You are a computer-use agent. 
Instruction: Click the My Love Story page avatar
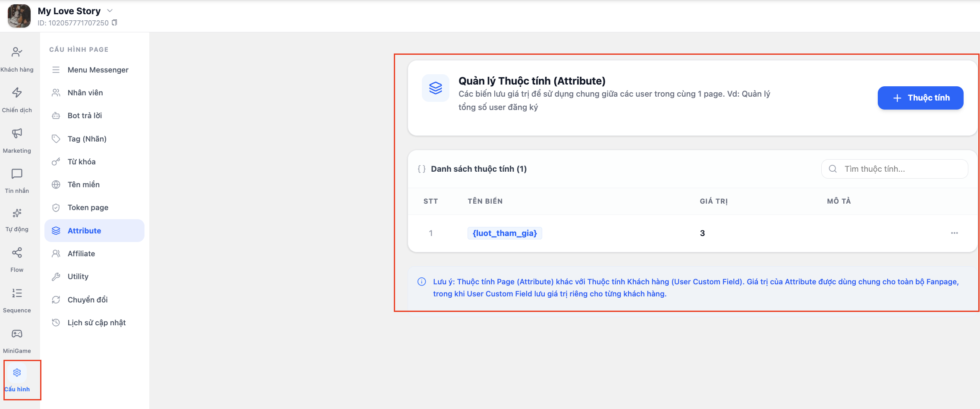(19, 16)
